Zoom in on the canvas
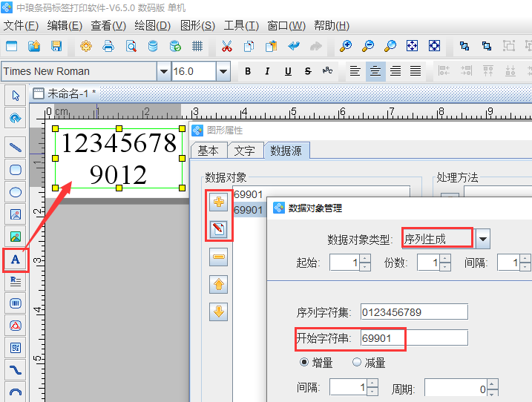This screenshot has height=402, width=532. (346, 46)
